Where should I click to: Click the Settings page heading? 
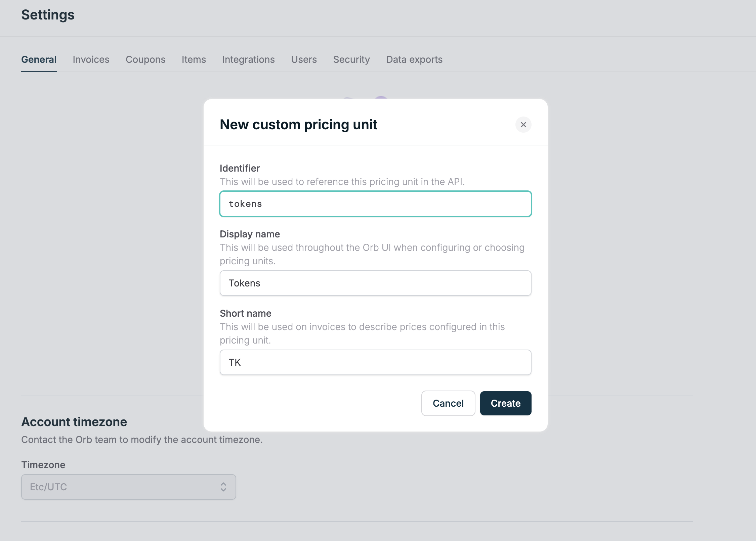tap(48, 15)
